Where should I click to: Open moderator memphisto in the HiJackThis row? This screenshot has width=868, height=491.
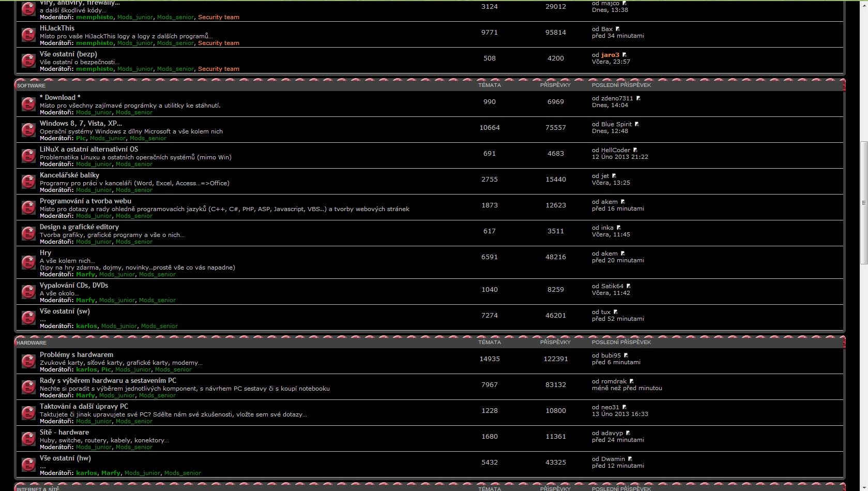coord(95,43)
